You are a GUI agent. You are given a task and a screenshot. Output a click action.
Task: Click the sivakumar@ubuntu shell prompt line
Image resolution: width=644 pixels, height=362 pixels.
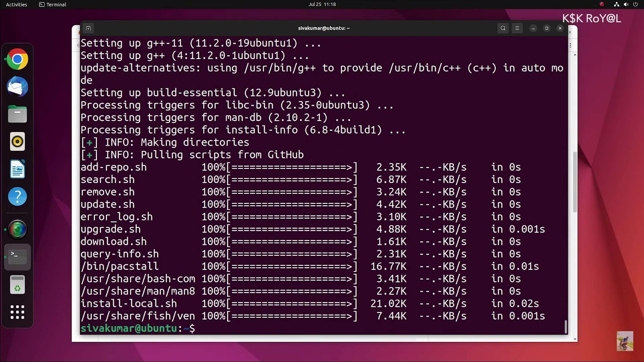click(138, 328)
